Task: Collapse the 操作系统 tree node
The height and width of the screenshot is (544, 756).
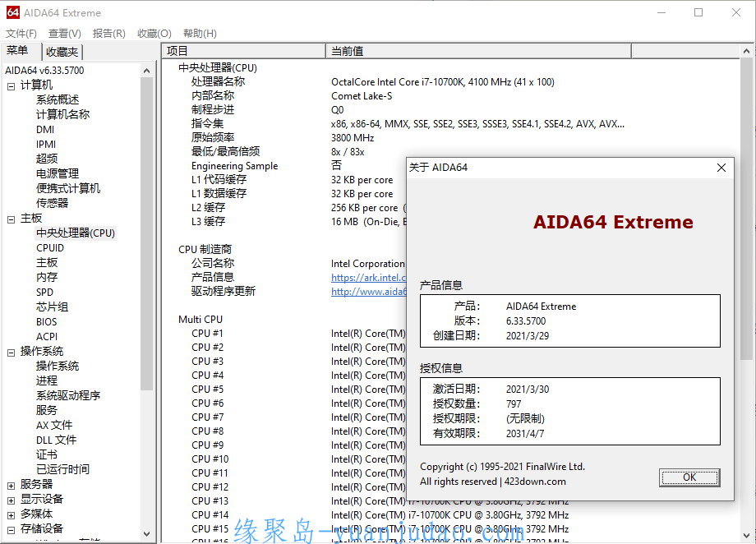Action: coord(11,353)
